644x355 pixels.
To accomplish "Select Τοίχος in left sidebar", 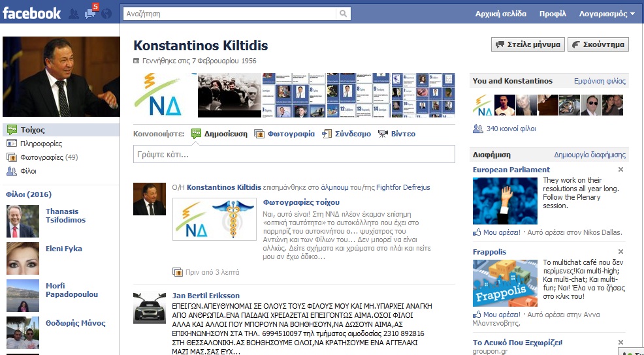I will coord(33,130).
